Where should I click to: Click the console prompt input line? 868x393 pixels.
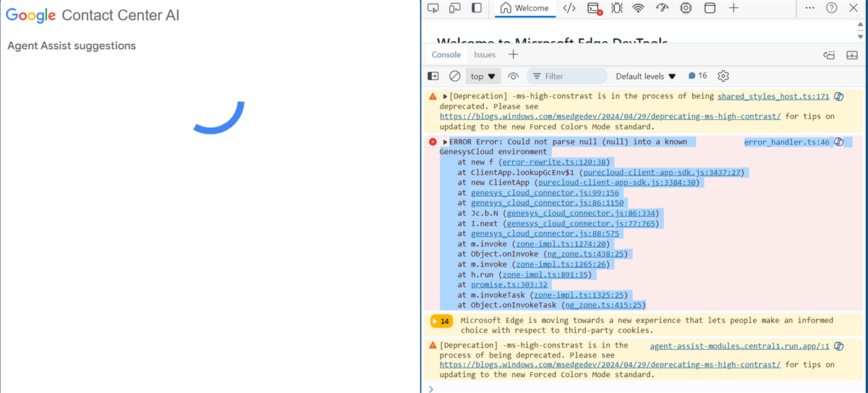coord(647,388)
